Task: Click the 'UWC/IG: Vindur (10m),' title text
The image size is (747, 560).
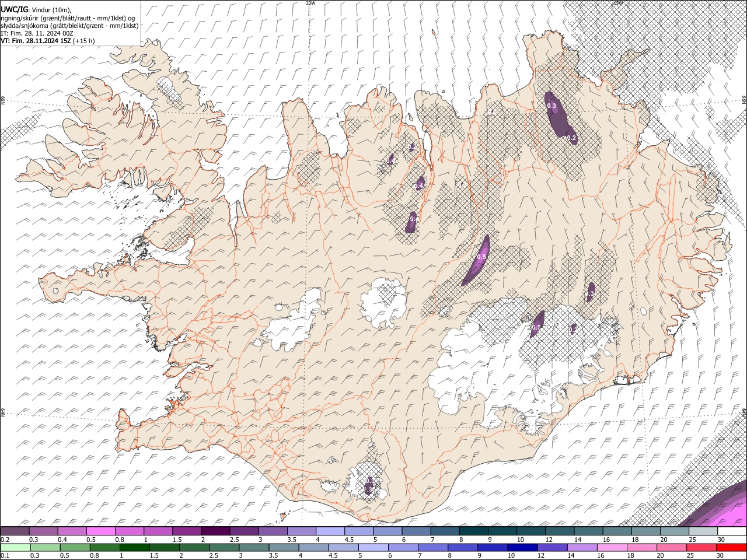Action: pyautogui.click(x=36, y=10)
